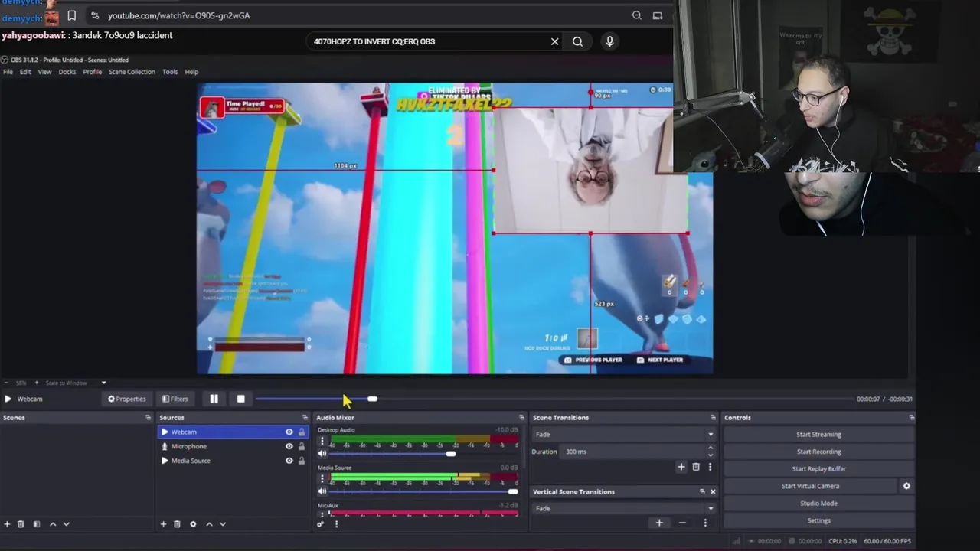Delete the scene transition

point(696,467)
